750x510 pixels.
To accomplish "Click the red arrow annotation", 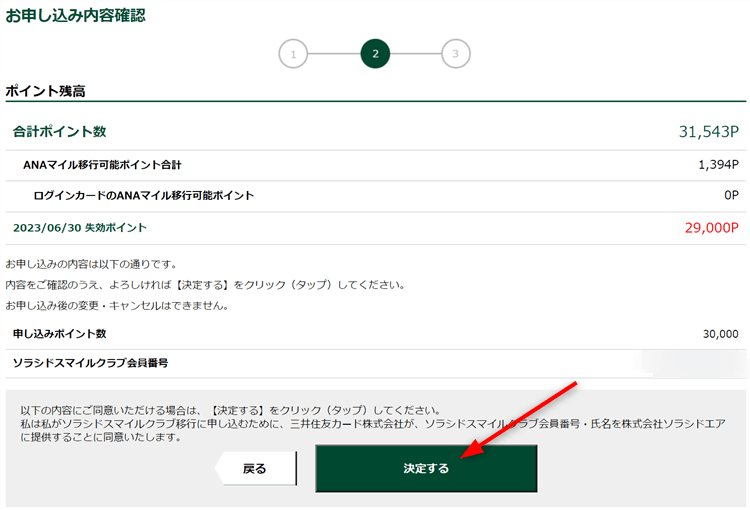I will click(523, 420).
